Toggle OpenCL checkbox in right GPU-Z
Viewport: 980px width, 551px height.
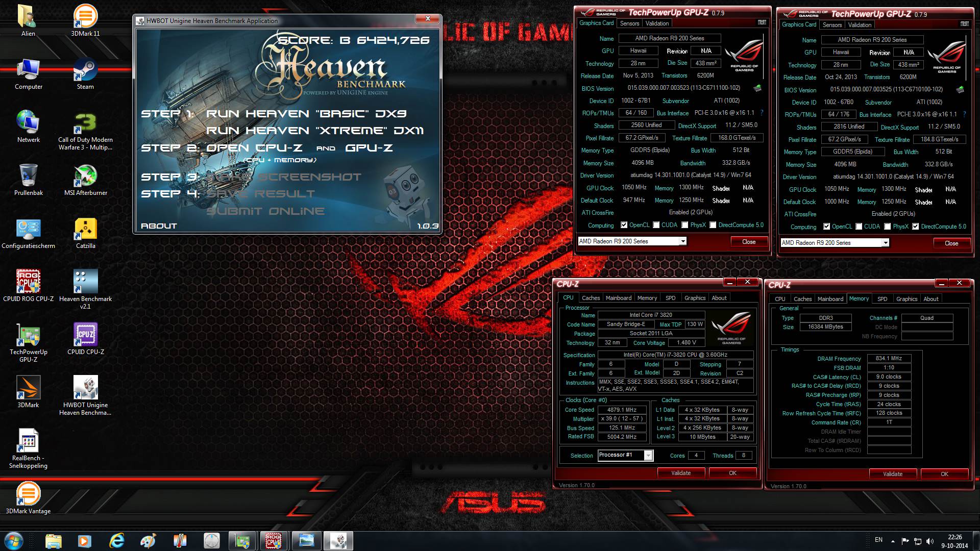826,227
